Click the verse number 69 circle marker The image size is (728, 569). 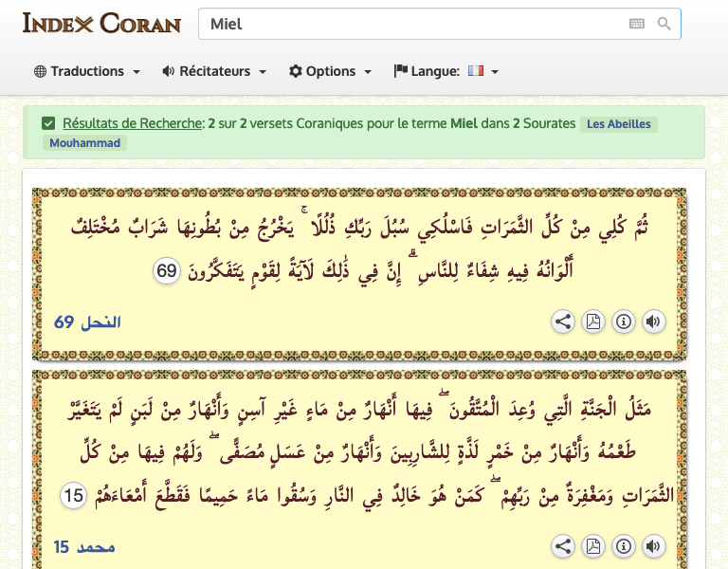(167, 271)
